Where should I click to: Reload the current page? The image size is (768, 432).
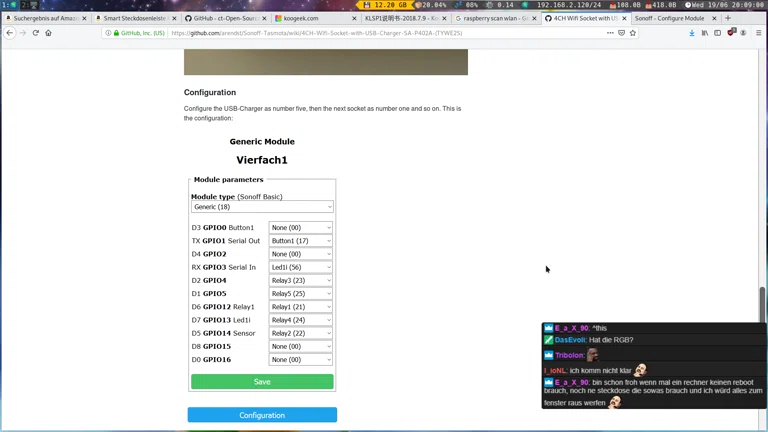[x=35, y=33]
